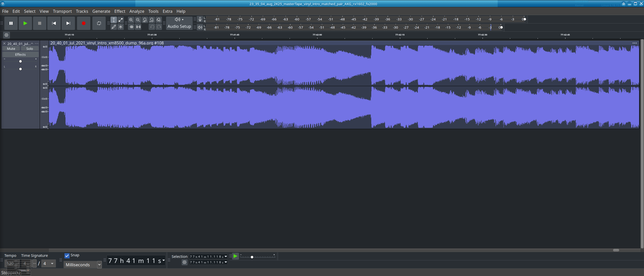Click the track Effects button
Viewport: 644px width, 276px height.
[x=20, y=54]
